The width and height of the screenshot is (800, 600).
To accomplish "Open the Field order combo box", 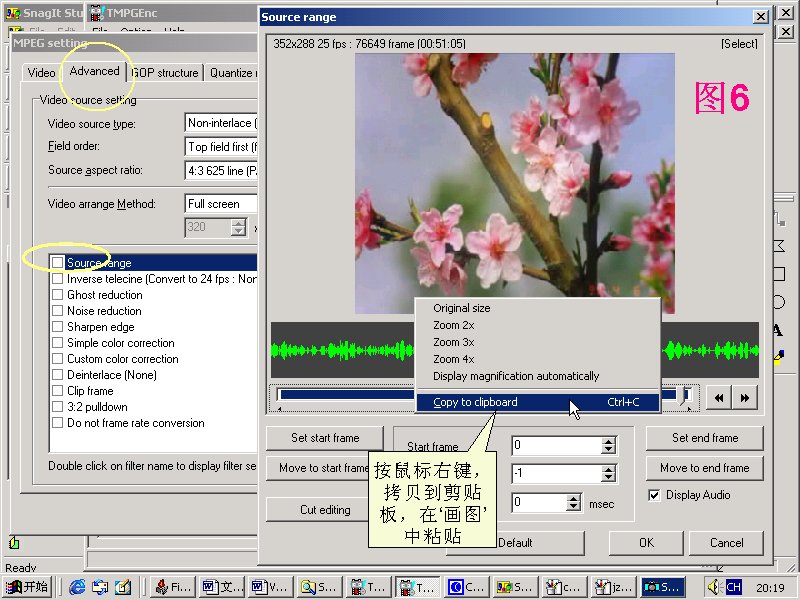I will (x=221, y=147).
